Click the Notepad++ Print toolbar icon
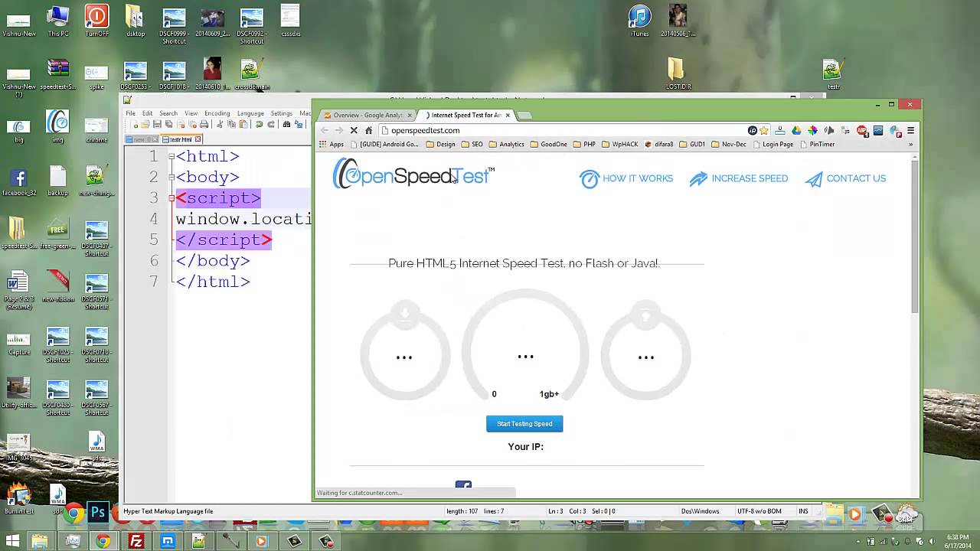The width and height of the screenshot is (980, 551). tap(204, 125)
